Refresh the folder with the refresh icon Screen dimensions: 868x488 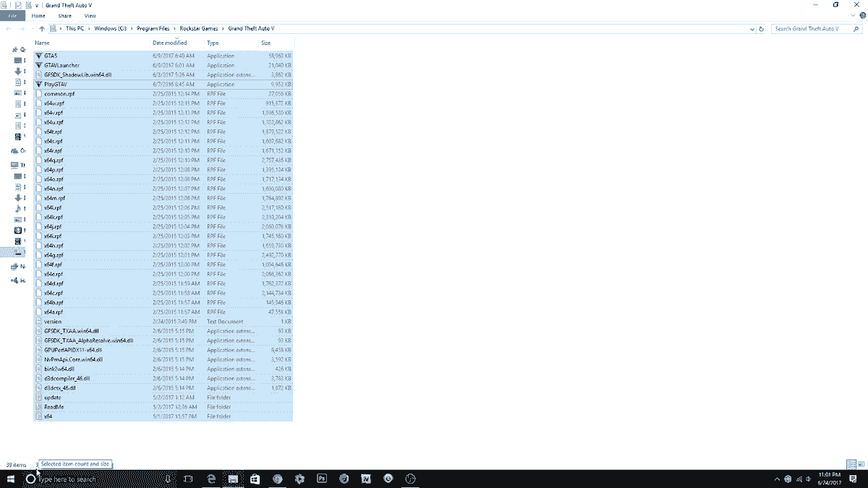[x=761, y=29]
